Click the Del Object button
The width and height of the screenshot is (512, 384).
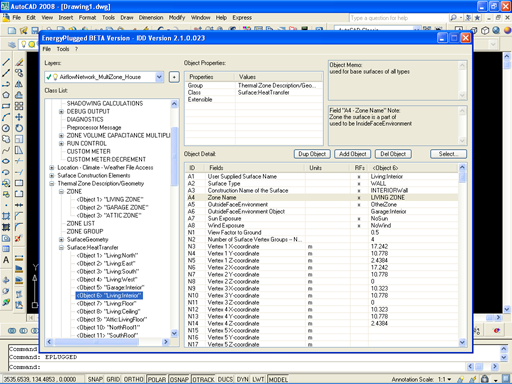[x=393, y=154]
